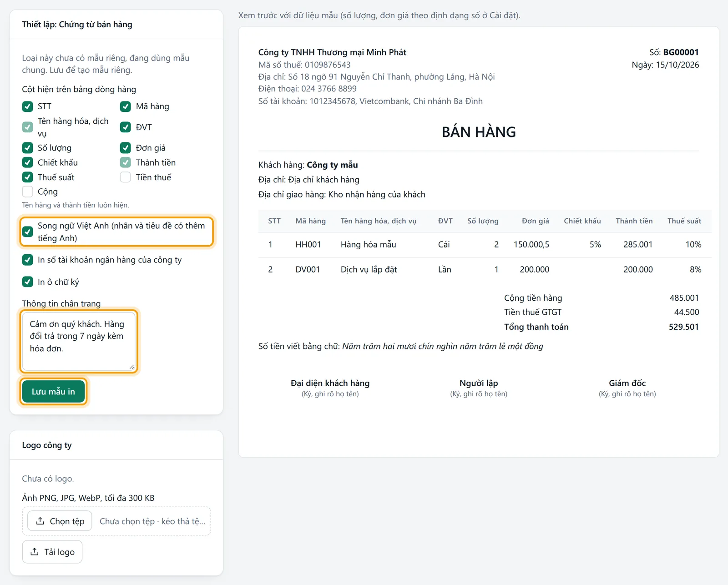This screenshot has width=728, height=585.
Task: Toggle the ĐVT column checkbox
Action: (x=126, y=127)
